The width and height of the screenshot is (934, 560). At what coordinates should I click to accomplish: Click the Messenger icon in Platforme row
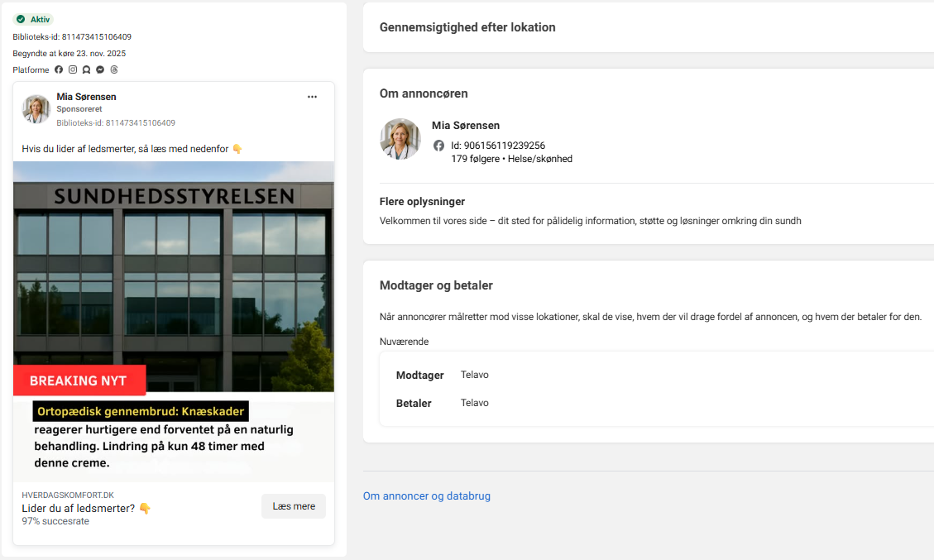[x=100, y=69]
